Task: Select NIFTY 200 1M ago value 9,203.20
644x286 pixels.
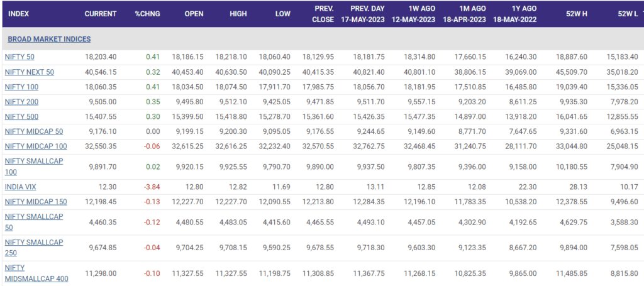Action: coord(472,102)
